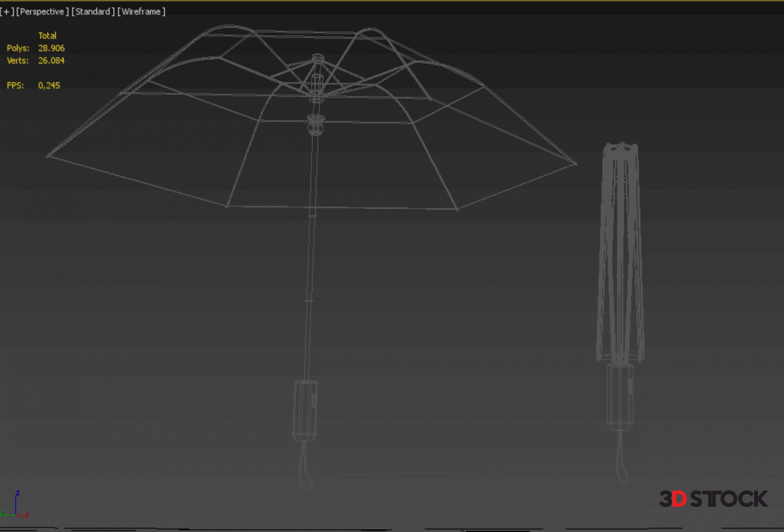Click the Polys count statistic
784x532 pixels.
point(51,48)
